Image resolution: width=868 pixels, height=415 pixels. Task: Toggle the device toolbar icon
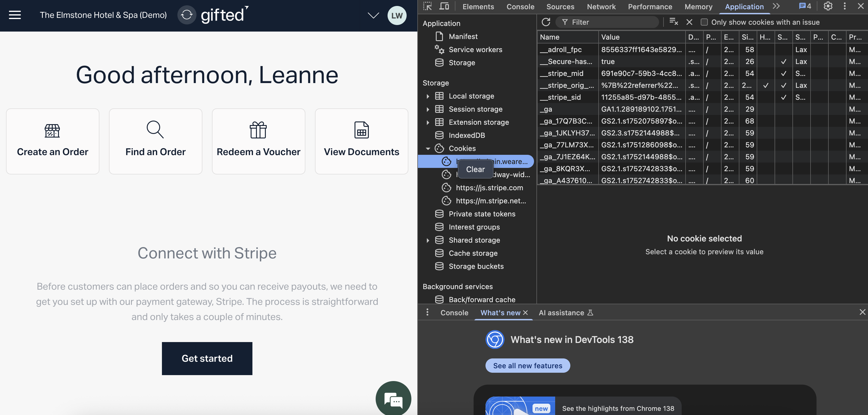pyautogui.click(x=444, y=7)
